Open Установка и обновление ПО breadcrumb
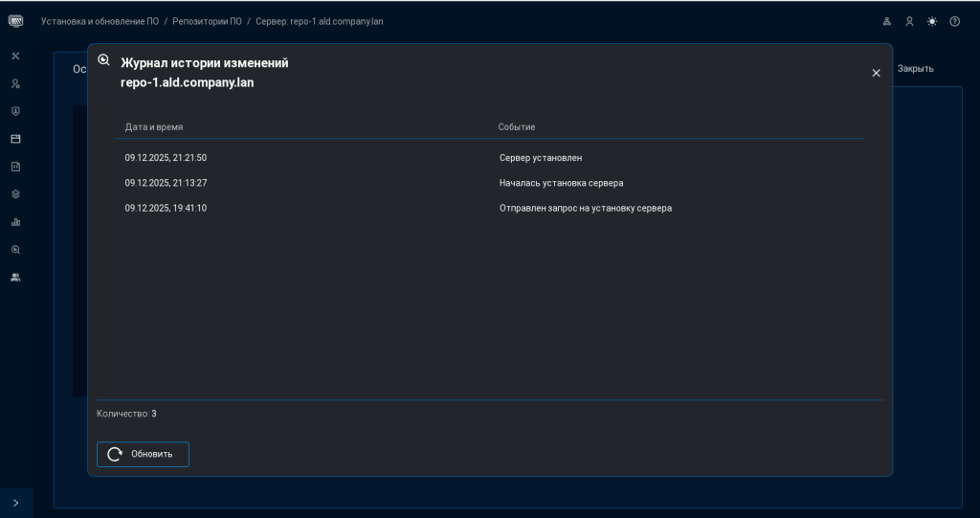Image resolution: width=980 pixels, height=518 pixels. (x=100, y=21)
